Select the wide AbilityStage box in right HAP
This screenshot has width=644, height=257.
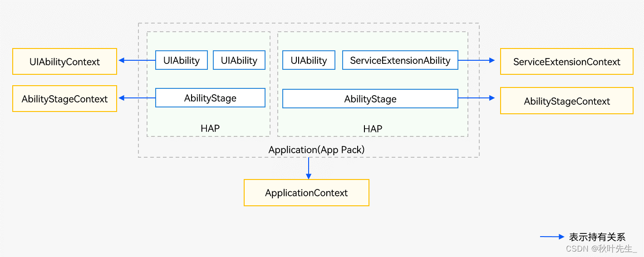click(370, 98)
